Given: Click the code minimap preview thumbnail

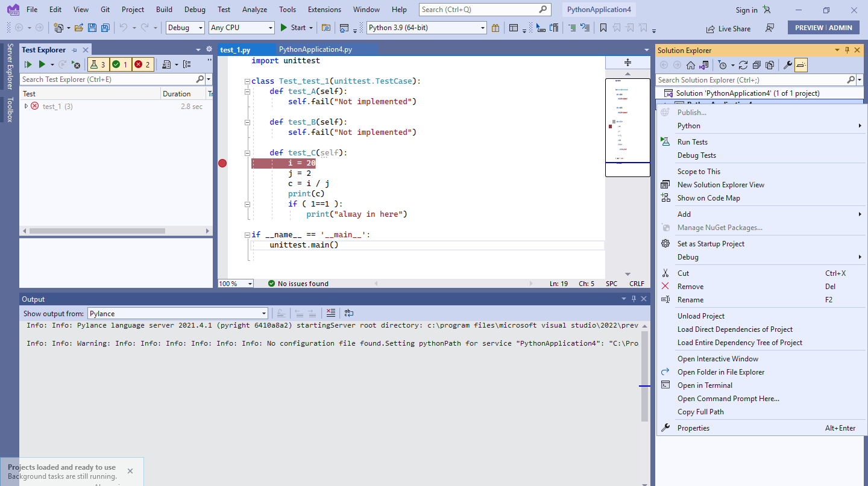Looking at the screenshot, I should (627, 127).
